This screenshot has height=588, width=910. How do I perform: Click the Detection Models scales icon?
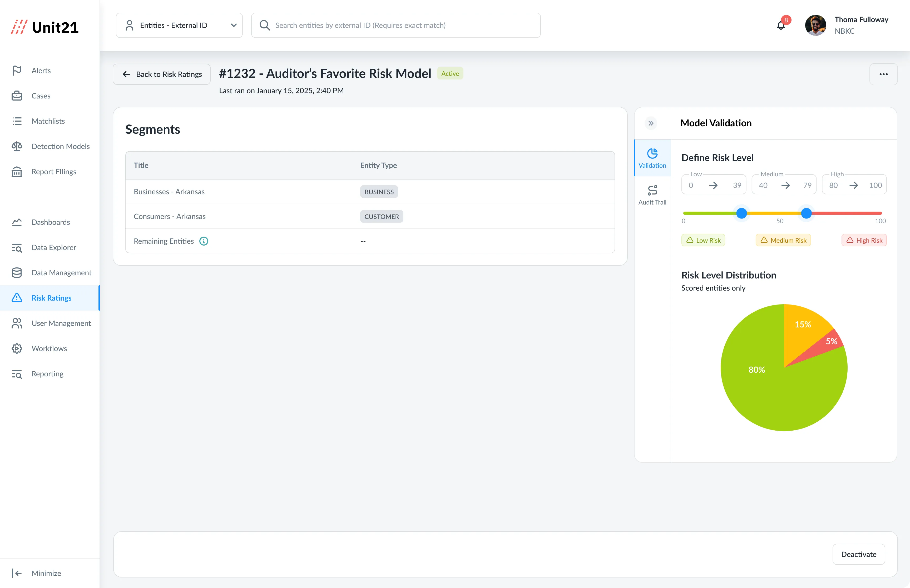(17, 146)
